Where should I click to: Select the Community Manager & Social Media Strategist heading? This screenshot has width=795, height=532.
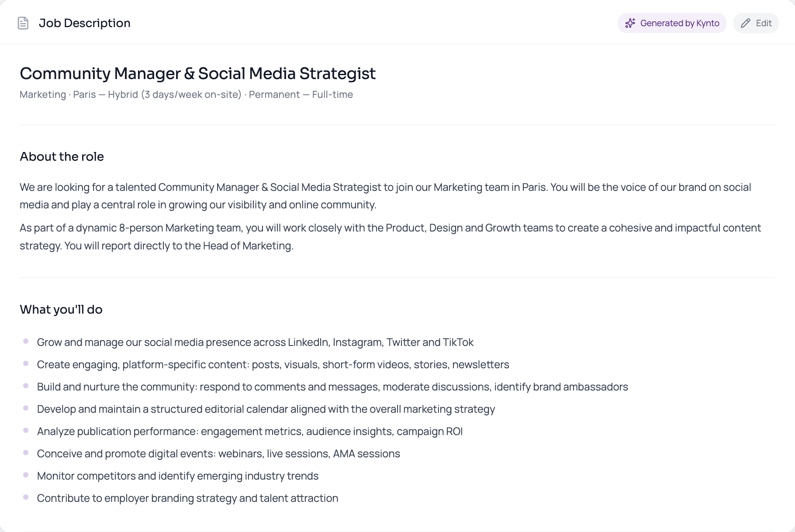pyautogui.click(x=197, y=73)
